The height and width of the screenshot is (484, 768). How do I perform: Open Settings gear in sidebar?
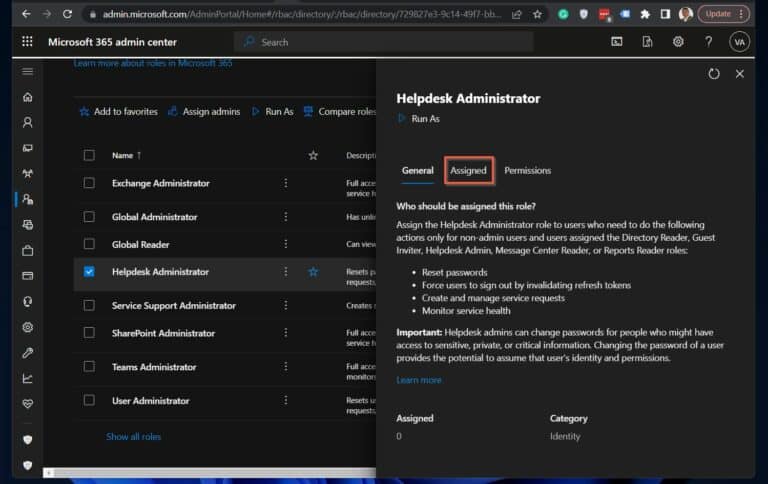28,327
